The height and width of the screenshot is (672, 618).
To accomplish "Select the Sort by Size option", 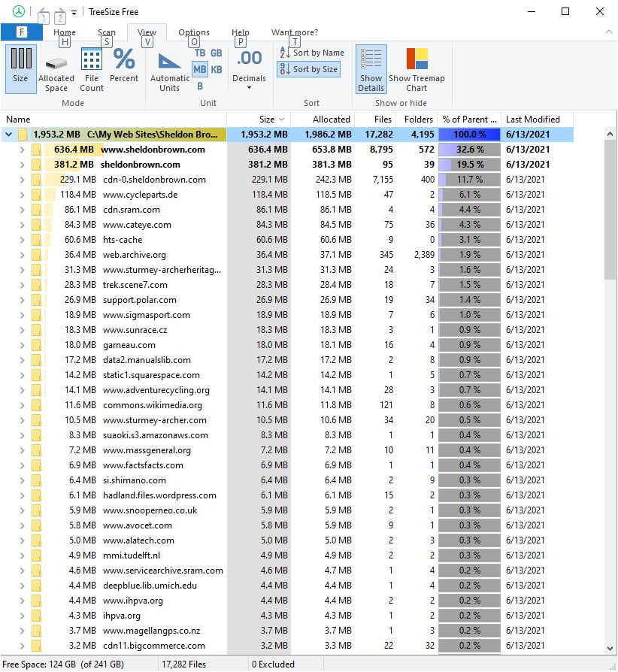I will 309,69.
